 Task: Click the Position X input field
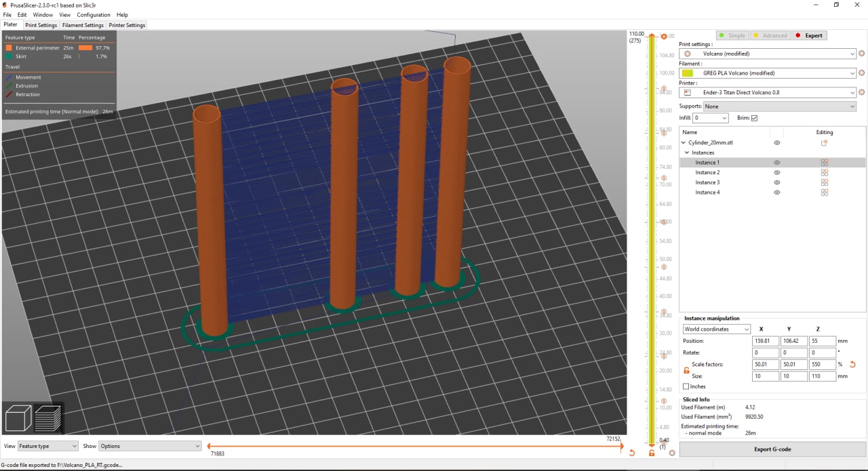coord(766,341)
